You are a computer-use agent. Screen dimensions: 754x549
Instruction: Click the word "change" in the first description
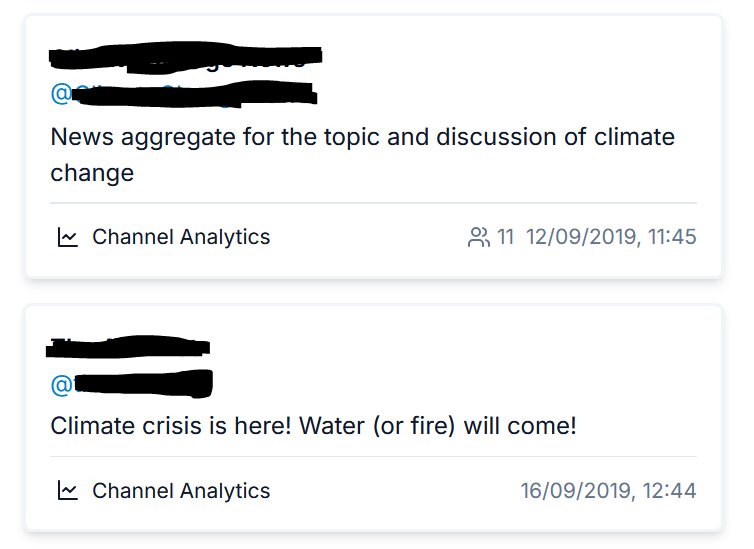coord(92,173)
